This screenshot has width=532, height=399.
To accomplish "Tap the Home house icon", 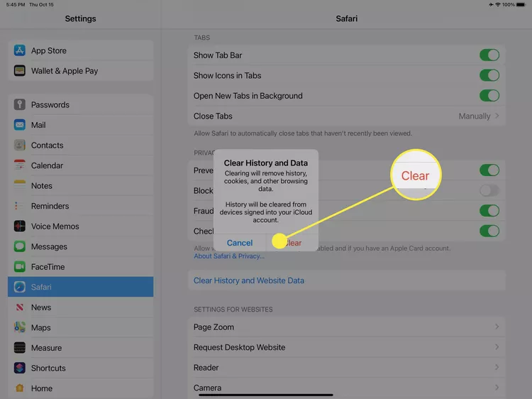I will pyautogui.click(x=20, y=388).
